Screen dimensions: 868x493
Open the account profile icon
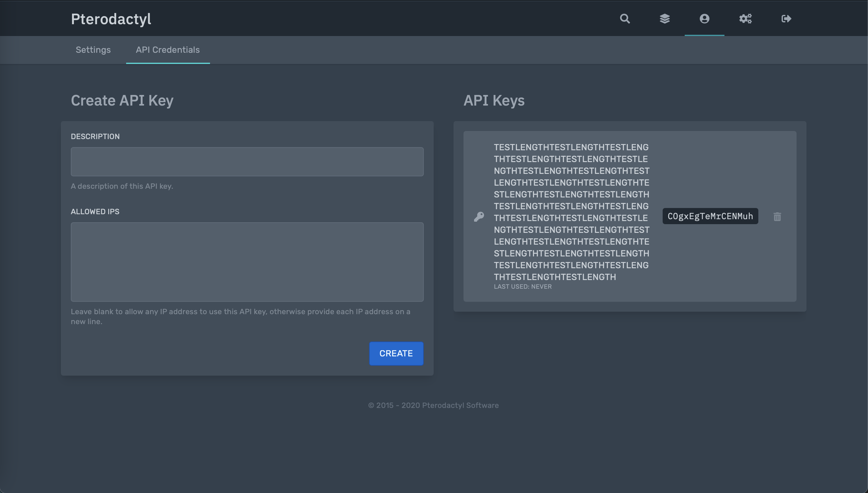[x=704, y=19]
